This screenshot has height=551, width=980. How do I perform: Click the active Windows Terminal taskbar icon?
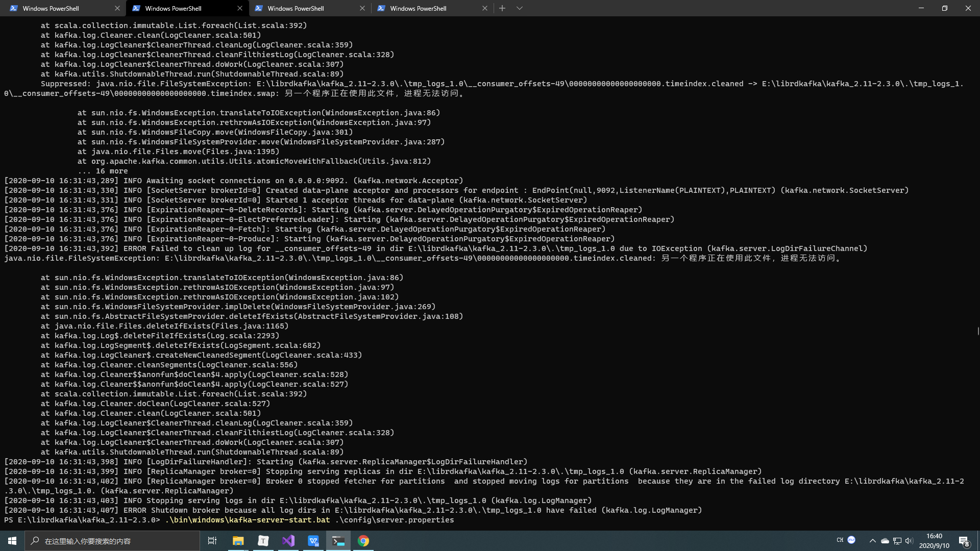pyautogui.click(x=338, y=540)
